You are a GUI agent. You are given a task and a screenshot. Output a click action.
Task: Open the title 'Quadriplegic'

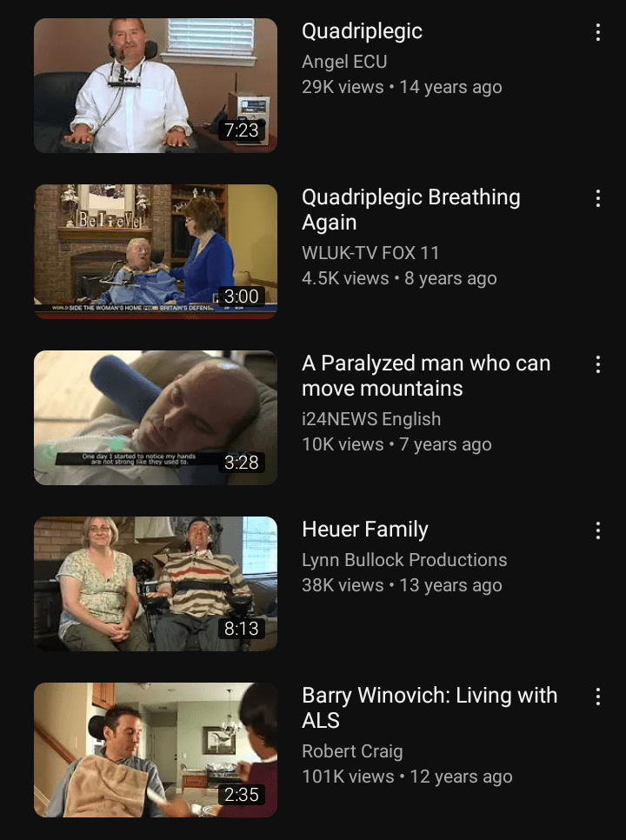[x=362, y=31]
